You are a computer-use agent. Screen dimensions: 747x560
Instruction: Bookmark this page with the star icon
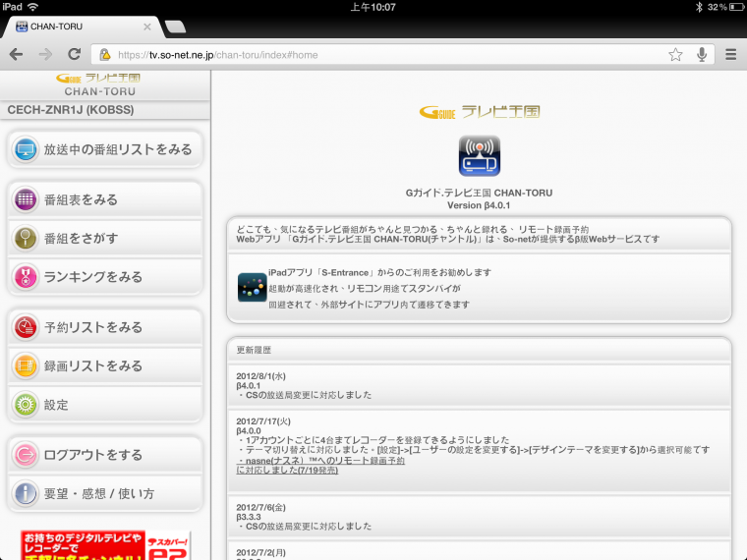[x=675, y=55]
